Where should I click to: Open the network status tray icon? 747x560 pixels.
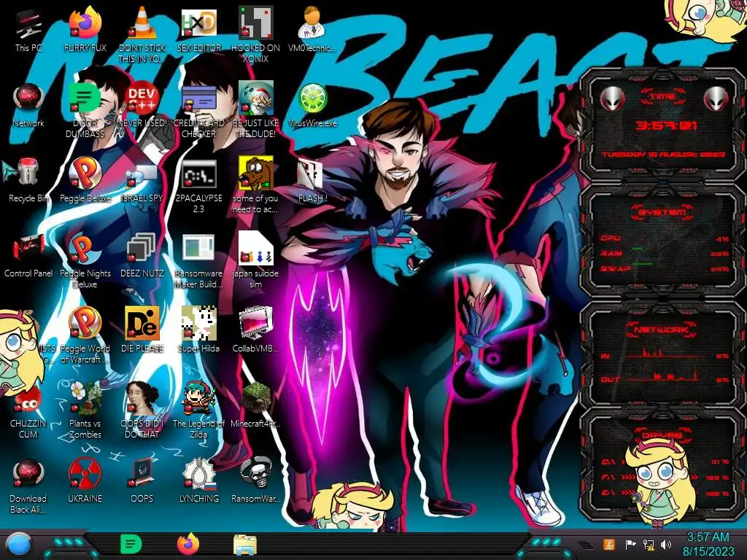click(x=649, y=544)
